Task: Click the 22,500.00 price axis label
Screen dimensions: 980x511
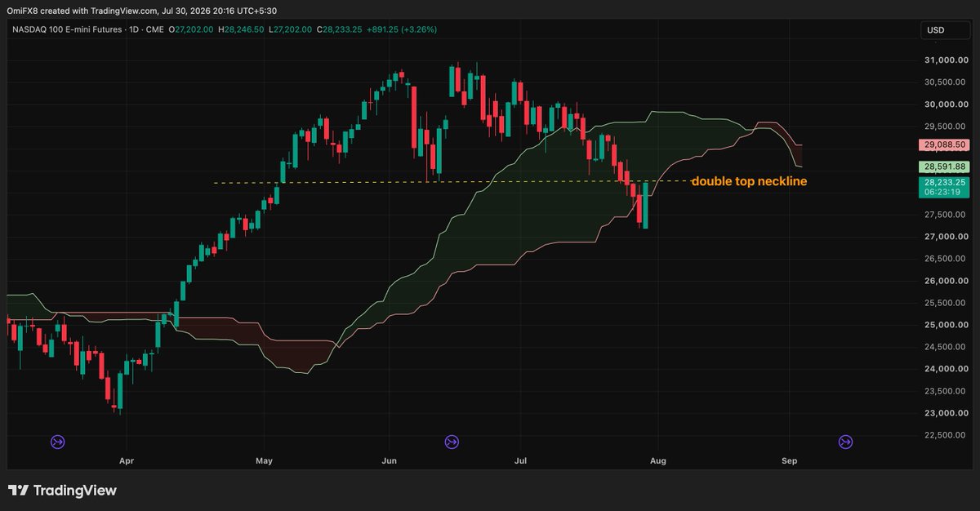Action: [946, 435]
